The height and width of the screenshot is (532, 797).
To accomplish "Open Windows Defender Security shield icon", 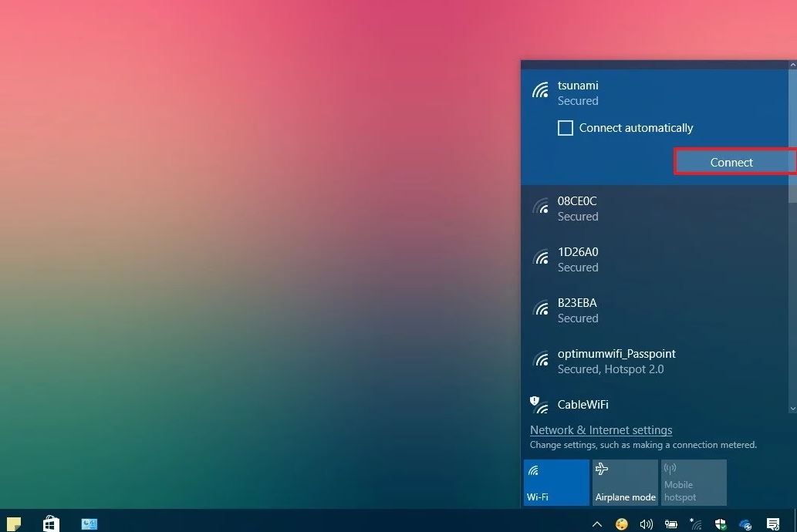I will (721, 524).
